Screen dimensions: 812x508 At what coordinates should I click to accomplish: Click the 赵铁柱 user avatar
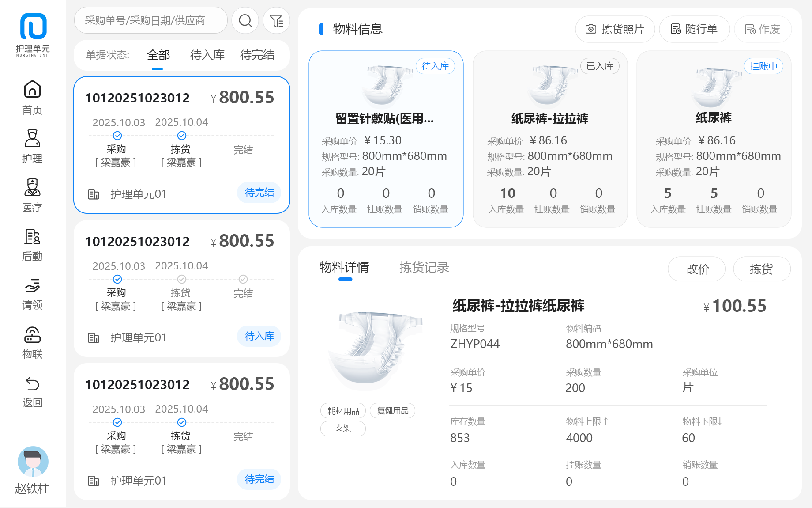33,462
